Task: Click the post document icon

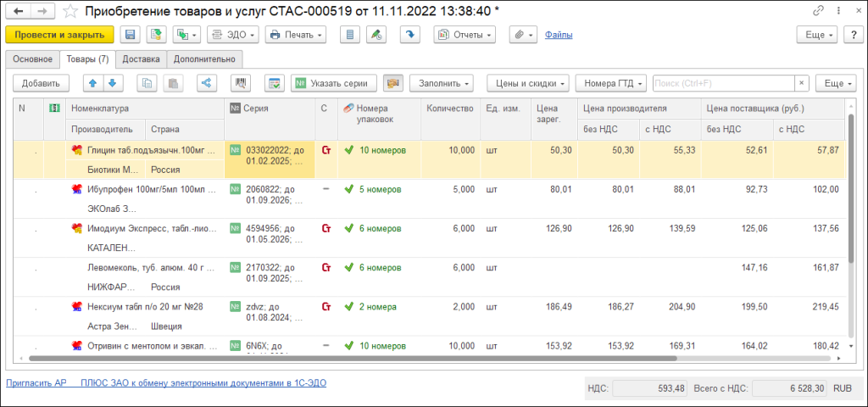Action: click(155, 35)
